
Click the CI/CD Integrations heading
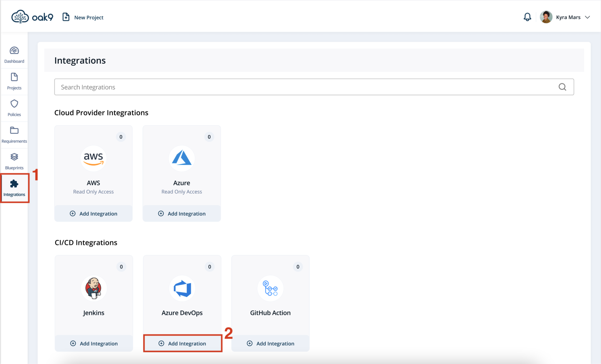(86, 243)
